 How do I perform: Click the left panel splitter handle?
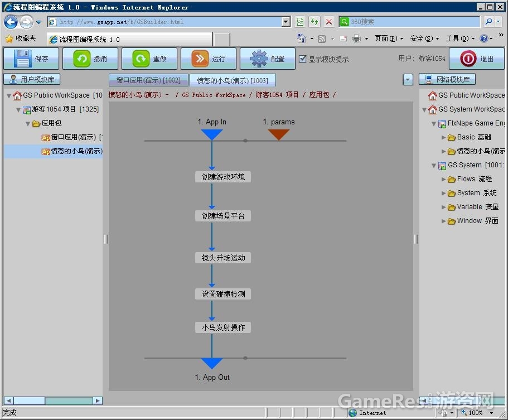(106, 239)
